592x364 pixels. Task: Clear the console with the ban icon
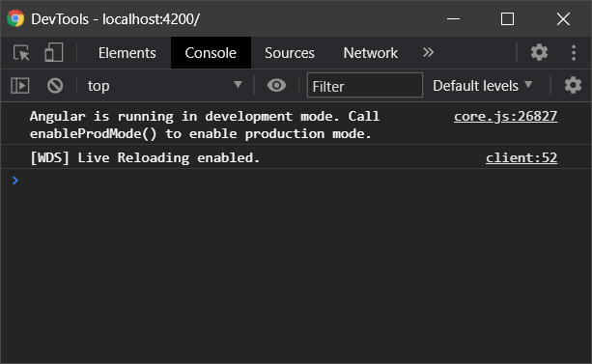coord(55,86)
